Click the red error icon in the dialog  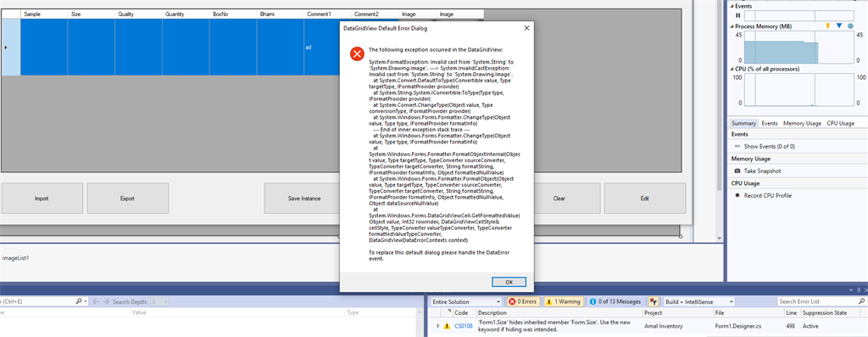[357, 53]
